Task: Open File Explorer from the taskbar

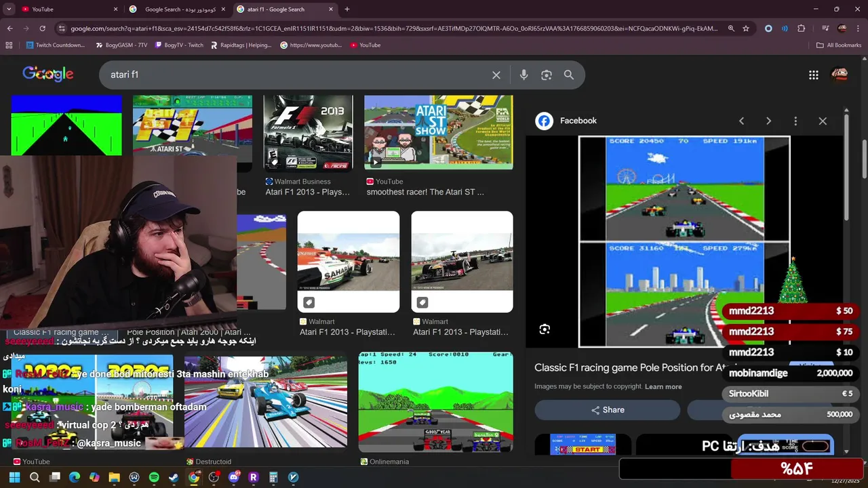Action: pos(114,477)
